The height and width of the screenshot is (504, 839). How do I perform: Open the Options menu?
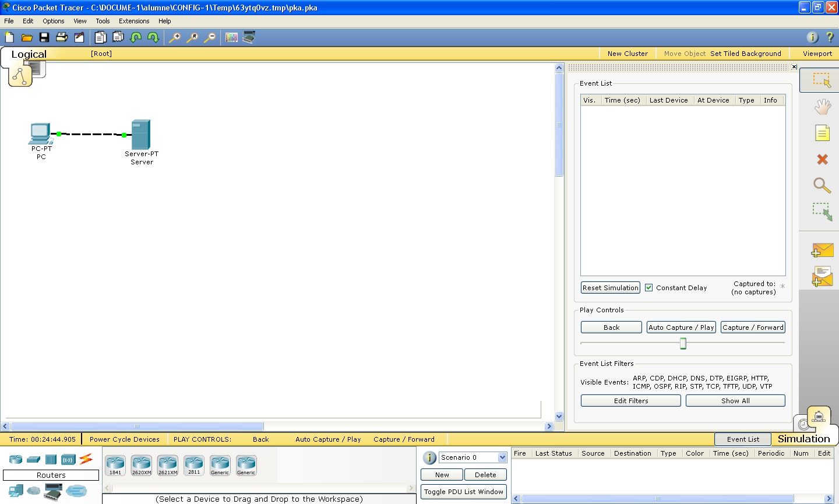coord(54,21)
